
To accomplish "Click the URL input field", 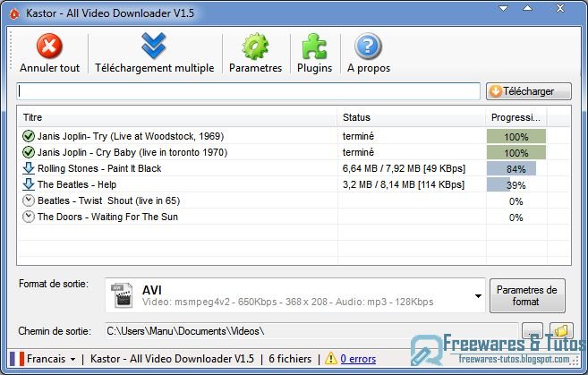I will click(248, 91).
